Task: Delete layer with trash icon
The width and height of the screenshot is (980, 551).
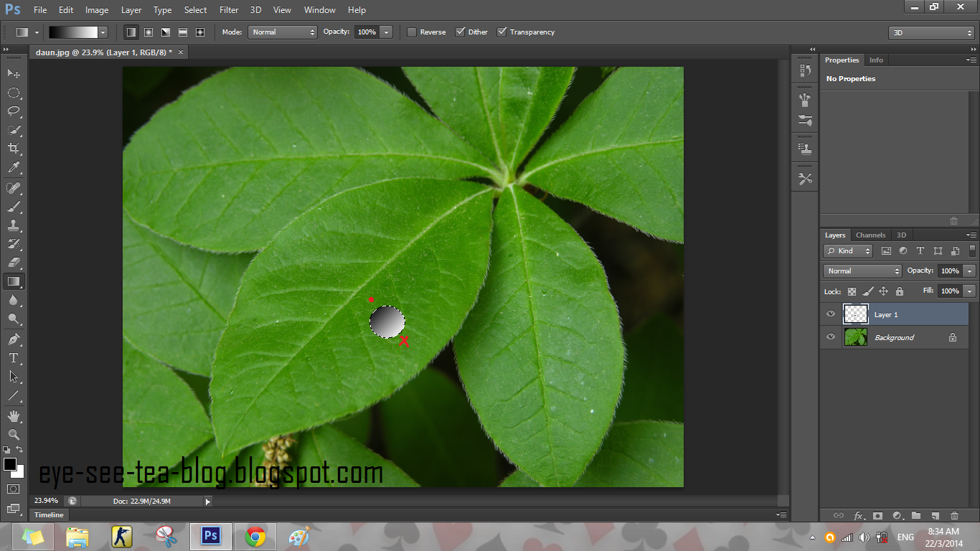Action: (954, 515)
